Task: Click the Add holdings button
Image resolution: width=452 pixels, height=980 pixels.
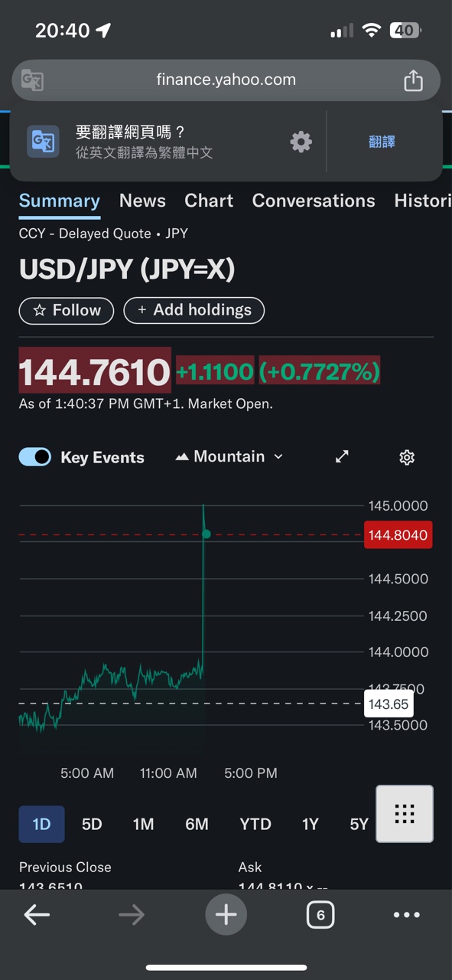Action: (x=194, y=310)
